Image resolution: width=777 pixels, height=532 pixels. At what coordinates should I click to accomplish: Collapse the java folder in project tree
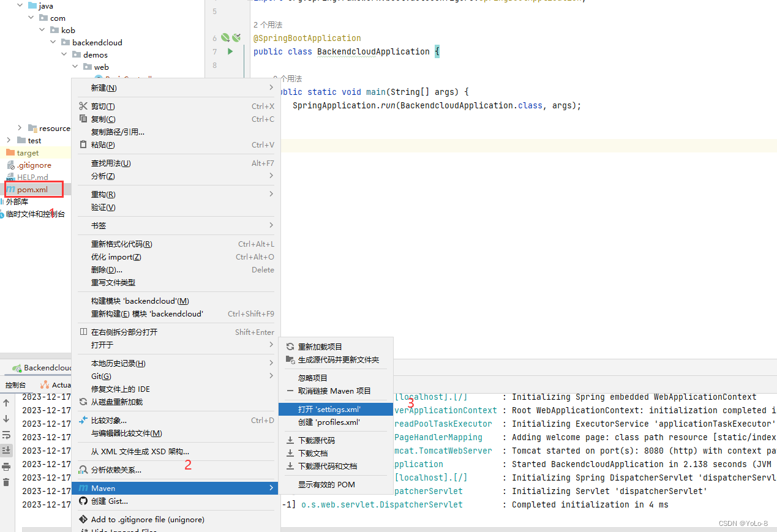click(20, 6)
